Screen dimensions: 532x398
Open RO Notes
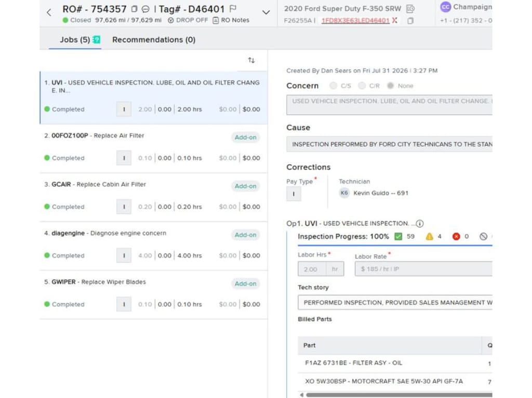pyautogui.click(x=231, y=20)
